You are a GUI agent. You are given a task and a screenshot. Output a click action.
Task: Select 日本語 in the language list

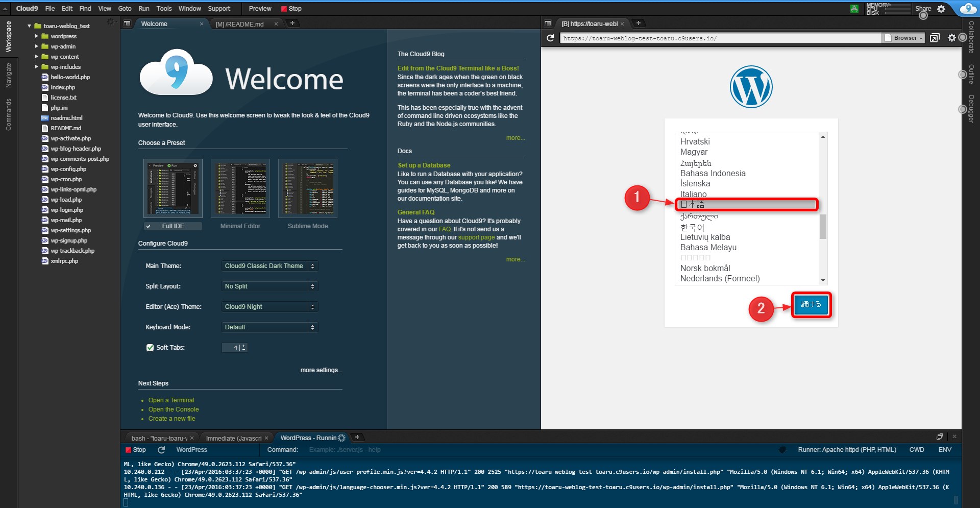click(x=747, y=205)
